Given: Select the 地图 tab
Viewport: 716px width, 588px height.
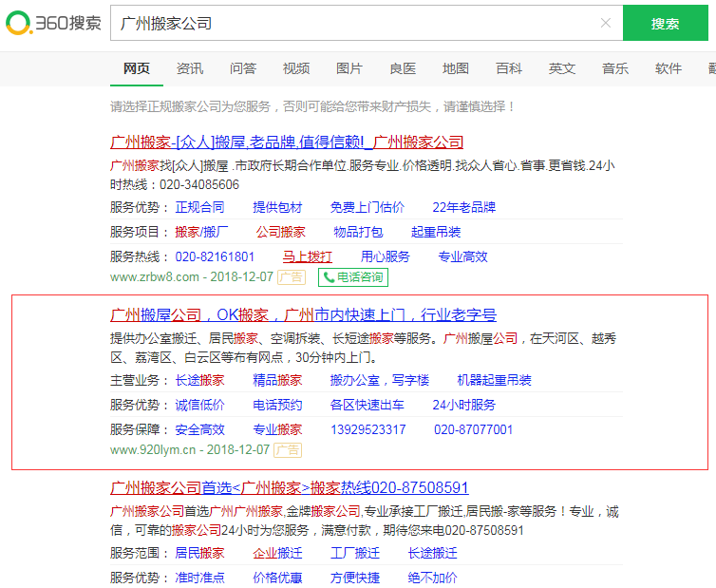Looking at the screenshot, I should pos(456,68).
